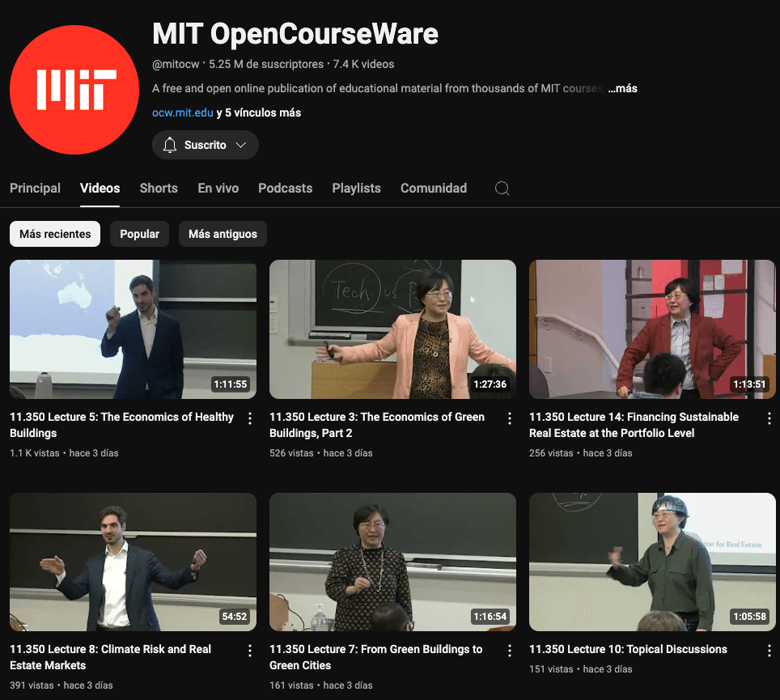Open Lecture 3 Economics of Green Buildings title

(x=376, y=425)
